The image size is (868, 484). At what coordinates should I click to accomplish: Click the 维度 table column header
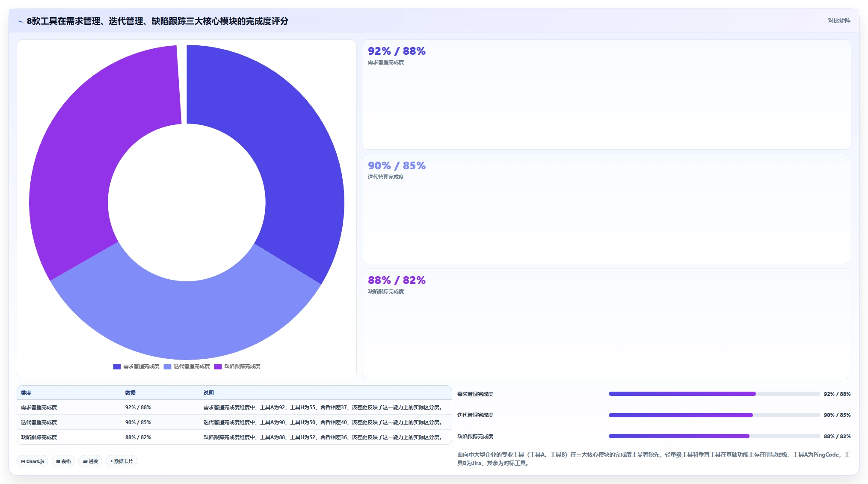[x=26, y=393]
